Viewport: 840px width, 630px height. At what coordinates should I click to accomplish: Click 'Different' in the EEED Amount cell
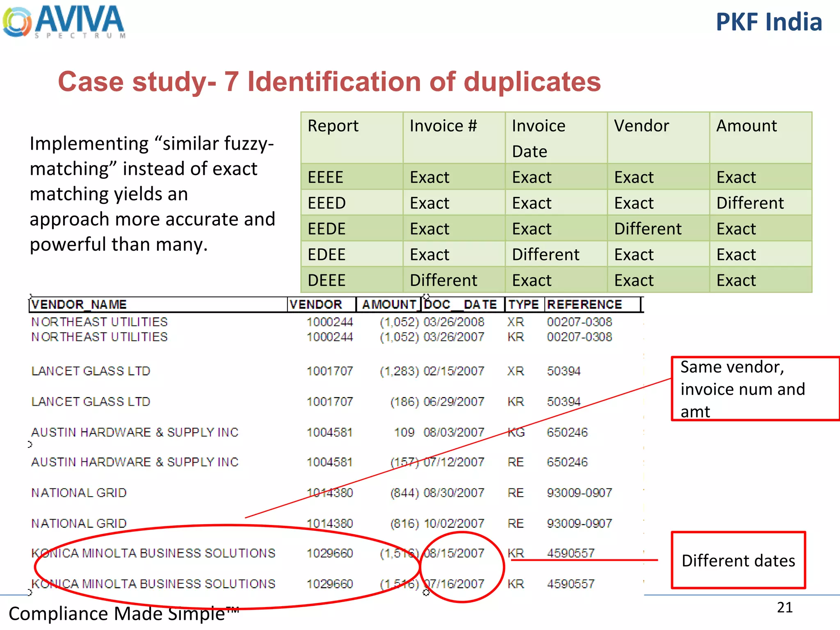[750, 203]
